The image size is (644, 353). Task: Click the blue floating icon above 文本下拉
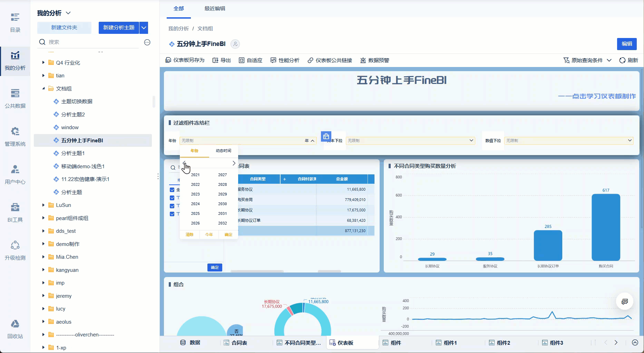[326, 136]
